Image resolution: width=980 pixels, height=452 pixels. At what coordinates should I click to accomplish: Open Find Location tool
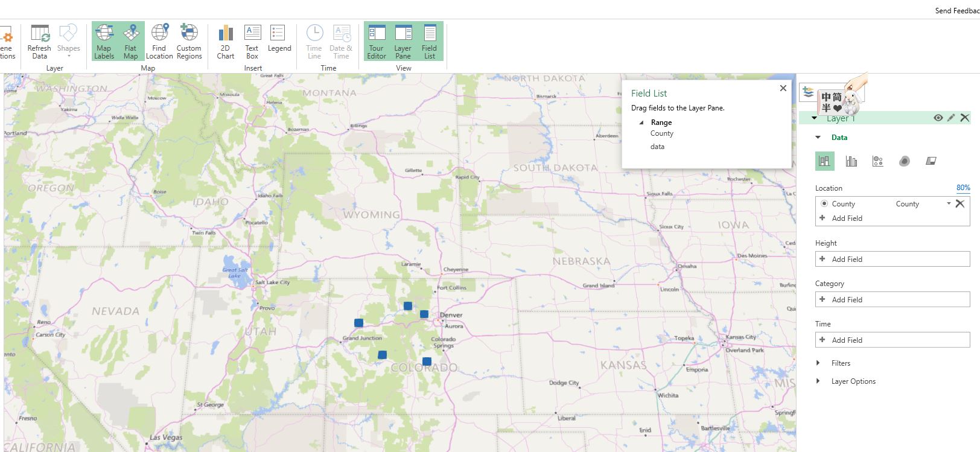coord(159,42)
